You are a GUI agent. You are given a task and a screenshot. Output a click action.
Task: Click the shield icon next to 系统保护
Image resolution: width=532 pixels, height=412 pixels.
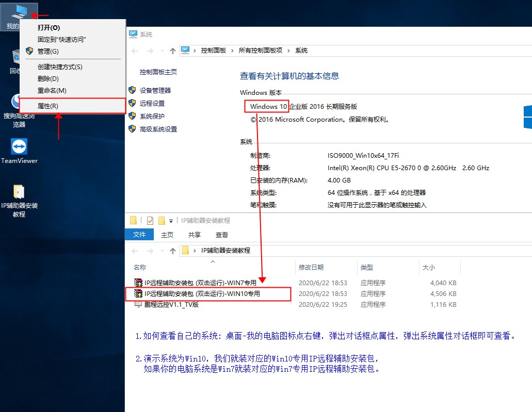point(132,116)
